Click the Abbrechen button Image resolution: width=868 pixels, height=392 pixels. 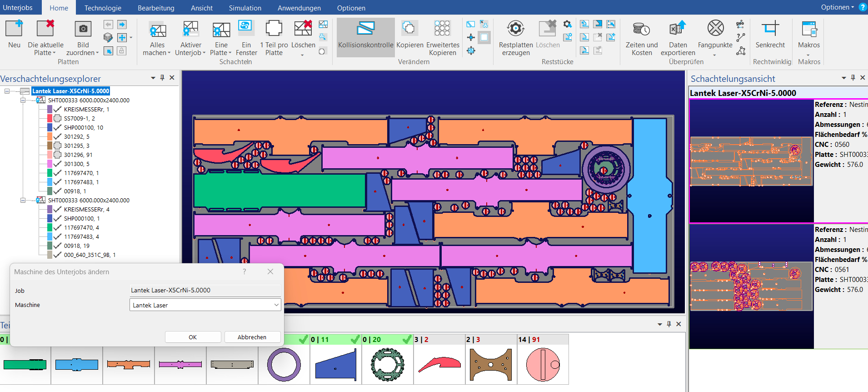(252, 337)
